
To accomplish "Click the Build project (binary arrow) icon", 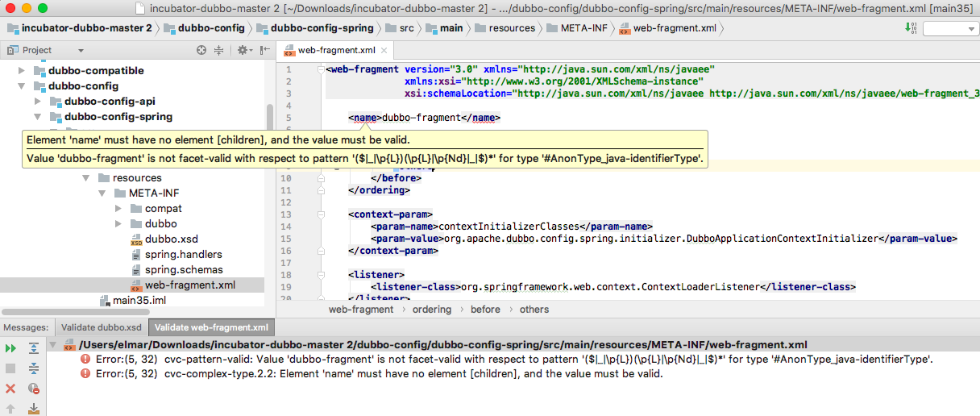I will coord(911,28).
